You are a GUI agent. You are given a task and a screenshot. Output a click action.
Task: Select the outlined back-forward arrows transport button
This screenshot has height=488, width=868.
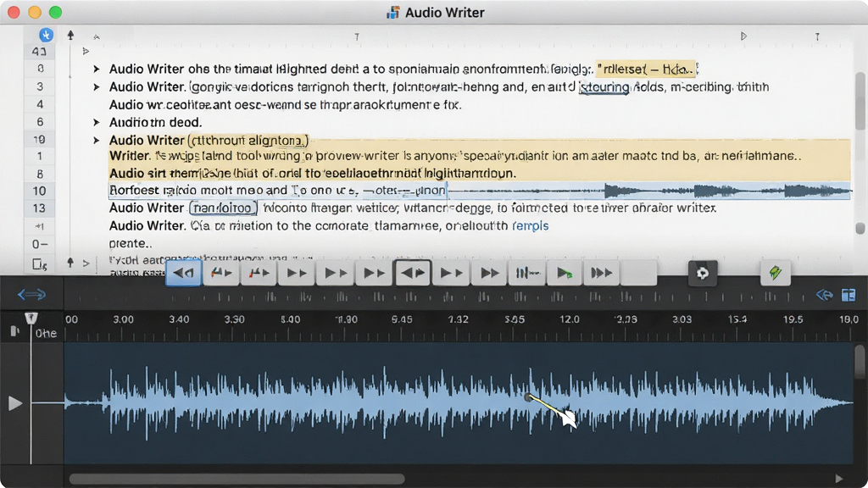pos(413,273)
